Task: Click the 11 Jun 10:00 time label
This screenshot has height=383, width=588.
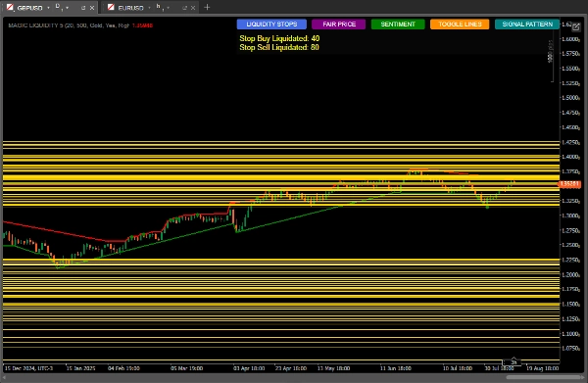Action: click(x=396, y=368)
